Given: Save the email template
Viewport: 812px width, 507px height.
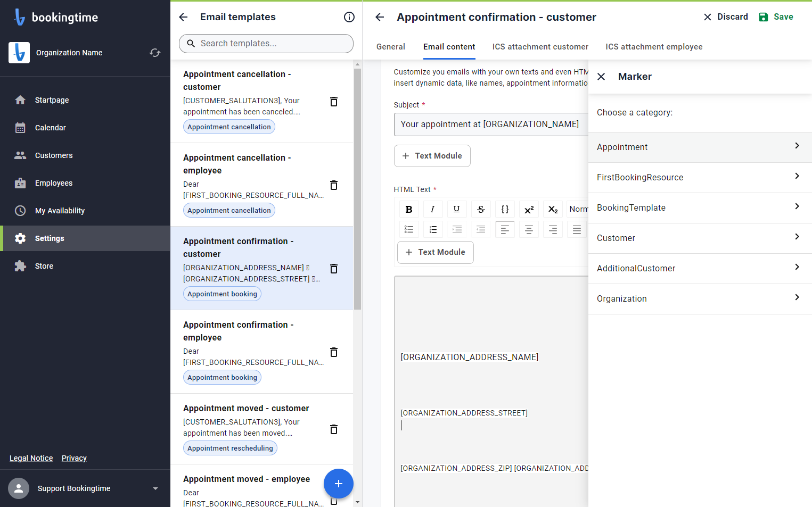Looking at the screenshot, I should click(x=776, y=17).
